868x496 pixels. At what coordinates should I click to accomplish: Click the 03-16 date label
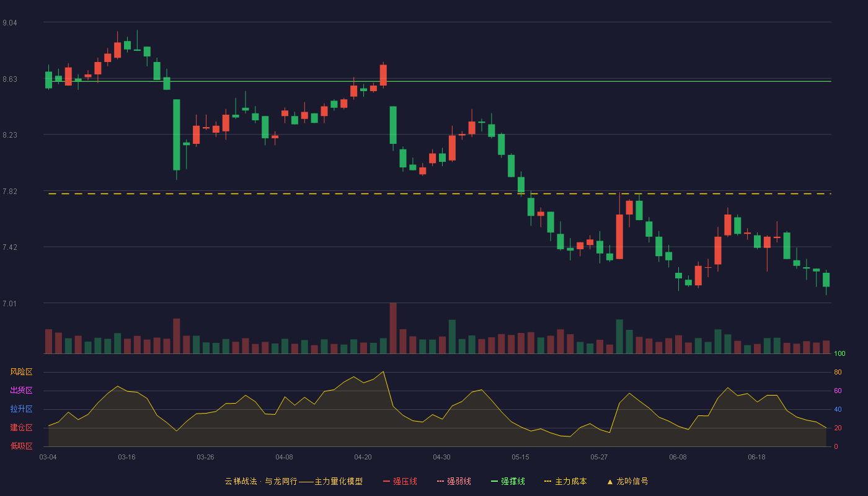pyautogui.click(x=126, y=457)
